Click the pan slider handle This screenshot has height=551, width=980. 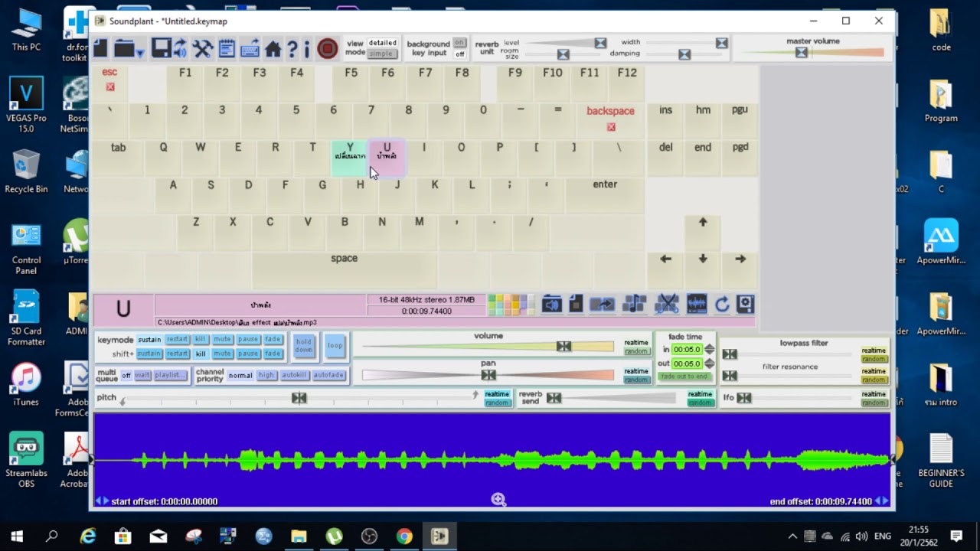click(x=488, y=374)
